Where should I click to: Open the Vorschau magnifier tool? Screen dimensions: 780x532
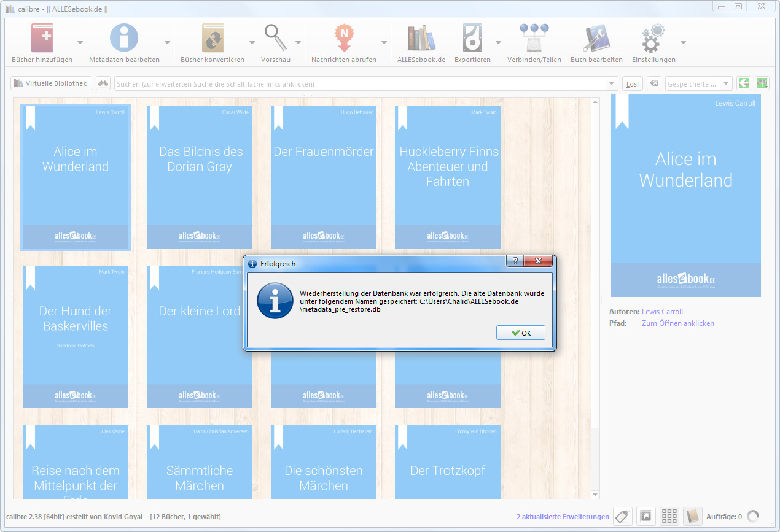coord(276,38)
